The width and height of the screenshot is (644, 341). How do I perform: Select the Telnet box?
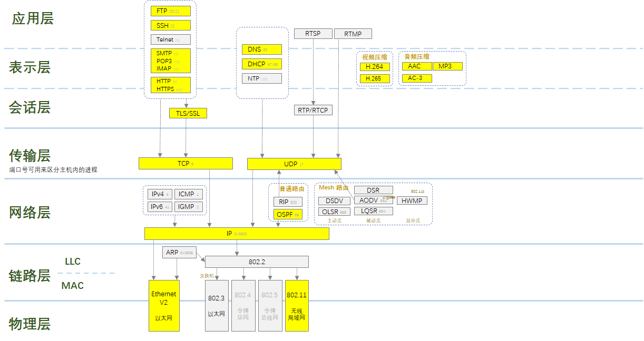point(170,39)
